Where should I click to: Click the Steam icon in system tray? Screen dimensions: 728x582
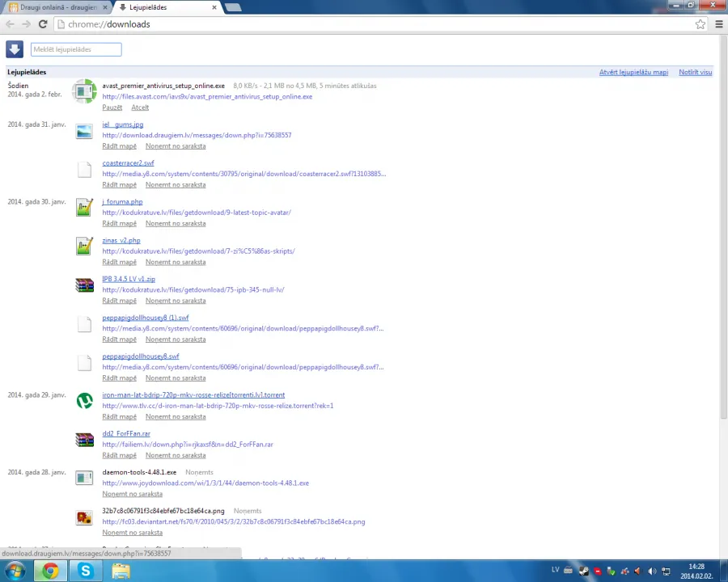pyautogui.click(x=583, y=571)
